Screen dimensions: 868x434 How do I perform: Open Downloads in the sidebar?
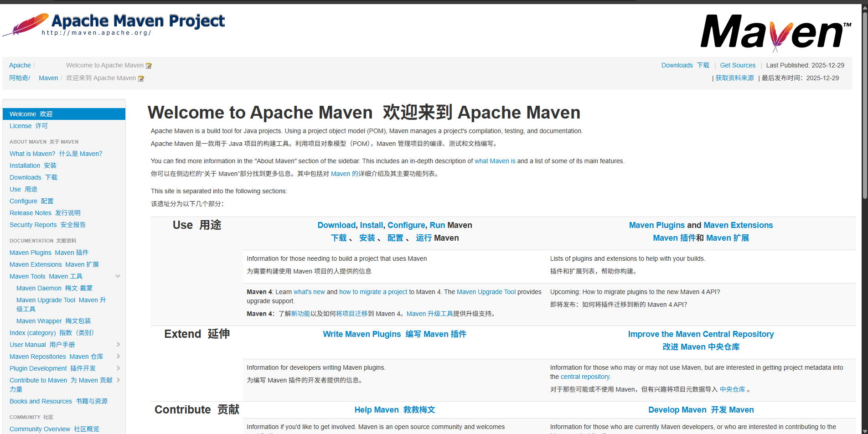tap(33, 177)
